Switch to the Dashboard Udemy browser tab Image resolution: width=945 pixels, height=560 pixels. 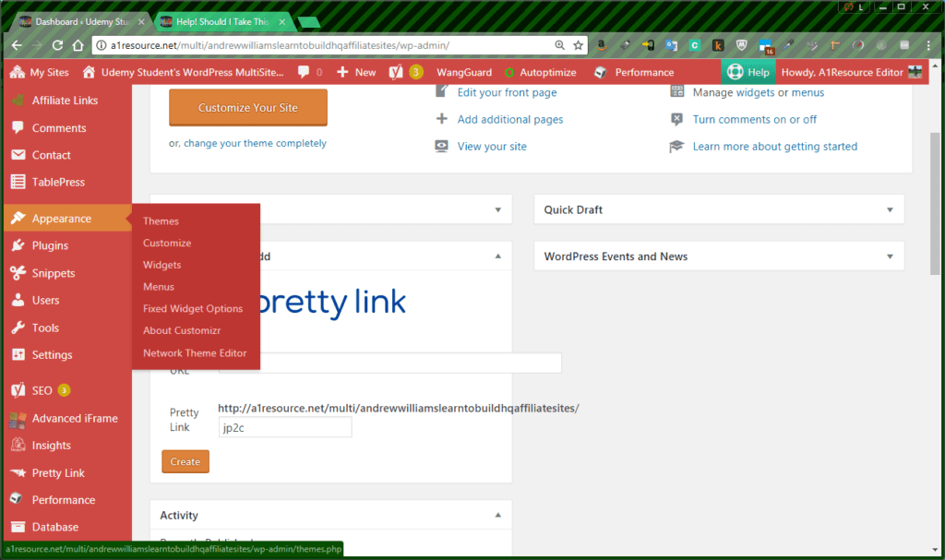[x=81, y=21]
